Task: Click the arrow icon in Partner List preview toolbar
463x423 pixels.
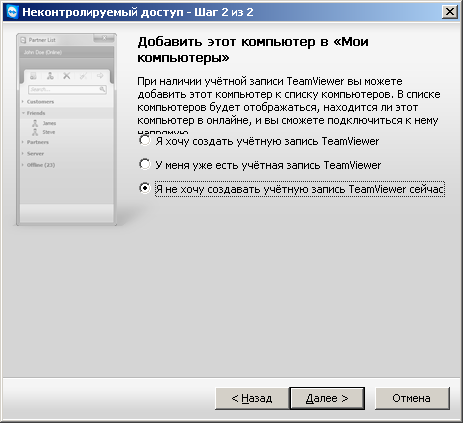Action: tap(100, 76)
